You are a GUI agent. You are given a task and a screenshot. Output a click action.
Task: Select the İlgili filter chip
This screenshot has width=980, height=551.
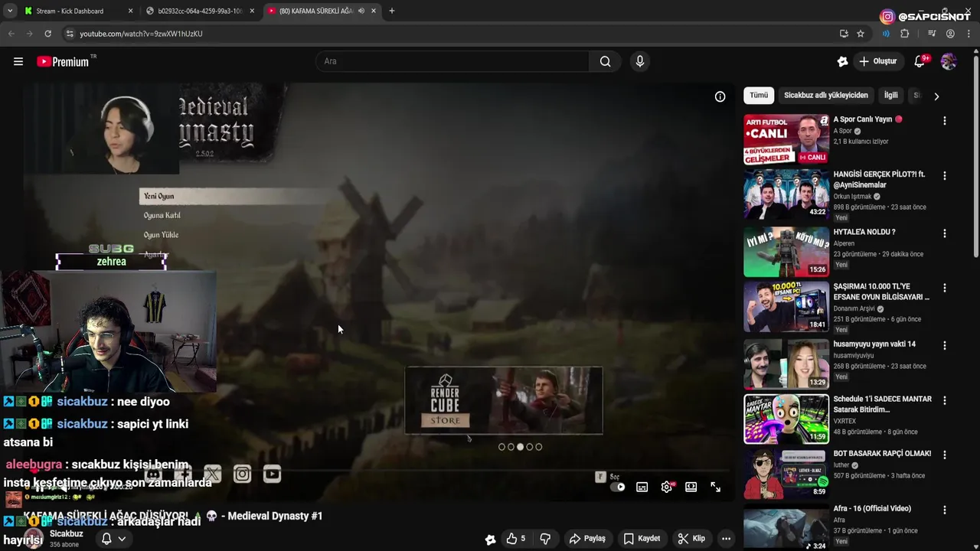click(890, 96)
